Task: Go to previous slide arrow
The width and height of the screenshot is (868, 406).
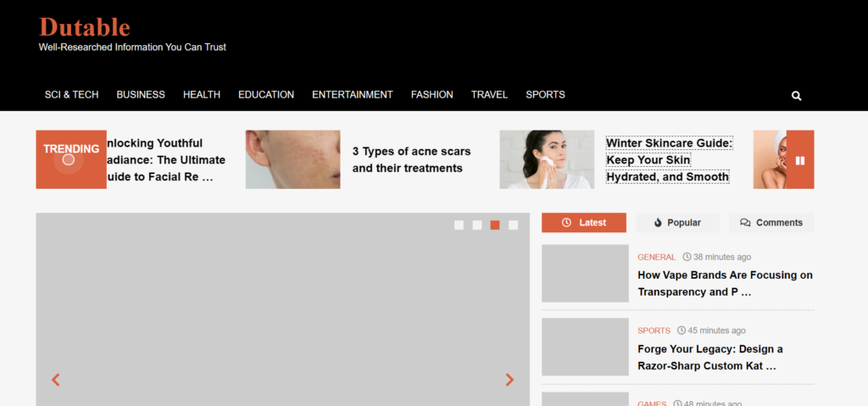Action: click(55, 380)
